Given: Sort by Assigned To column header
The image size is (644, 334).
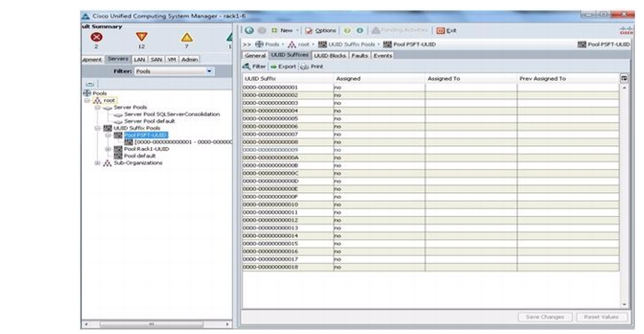Looking at the screenshot, I should (x=471, y=78).
